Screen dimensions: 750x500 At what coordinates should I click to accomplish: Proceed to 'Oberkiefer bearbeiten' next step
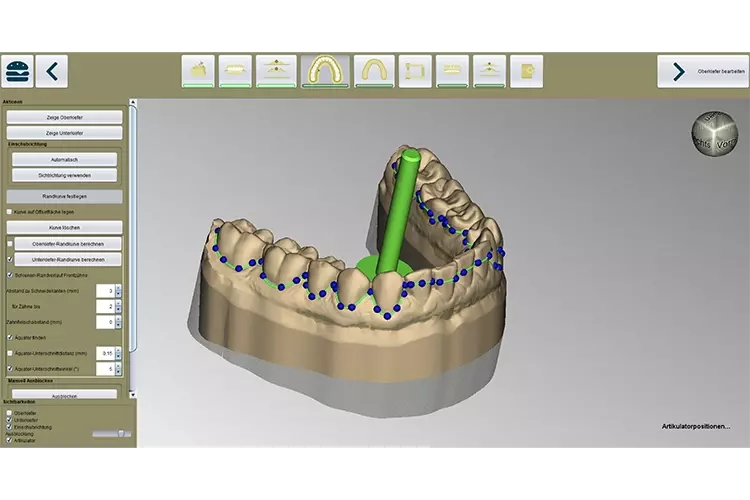tap(702, 71)
